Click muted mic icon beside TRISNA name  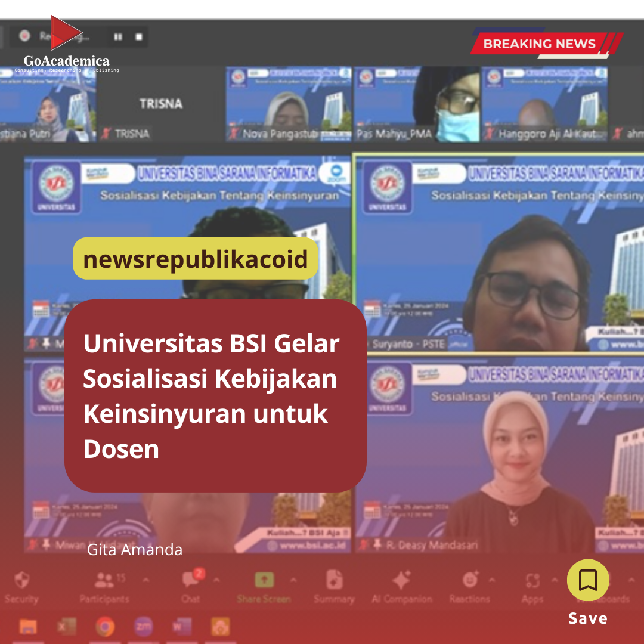pyautogui.click(x=106, y=134)
